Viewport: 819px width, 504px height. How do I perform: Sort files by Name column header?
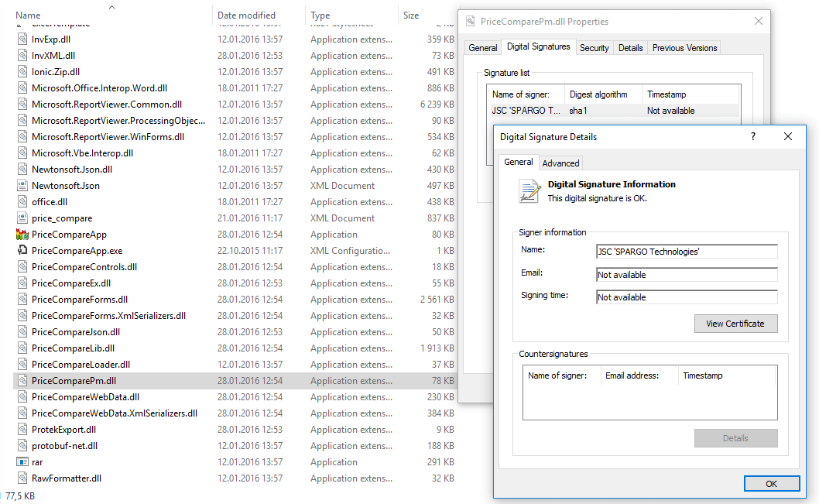click(x=28, y=15)
